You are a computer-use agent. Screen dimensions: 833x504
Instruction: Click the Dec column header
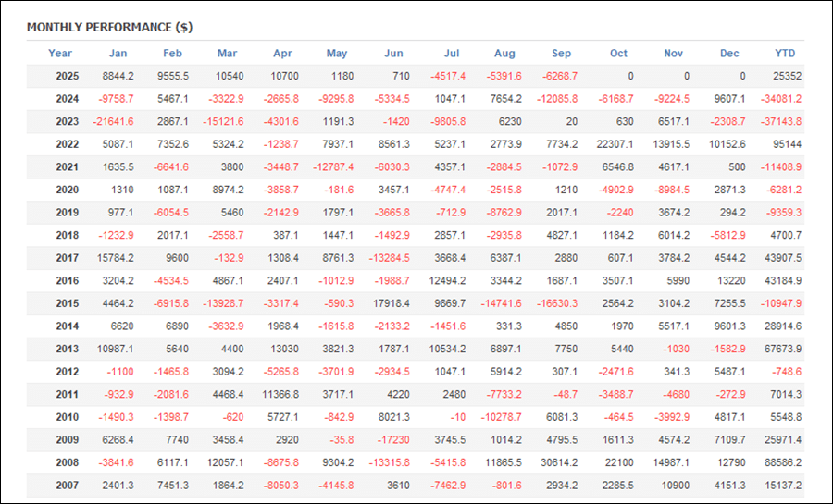(x=730, y=54)
